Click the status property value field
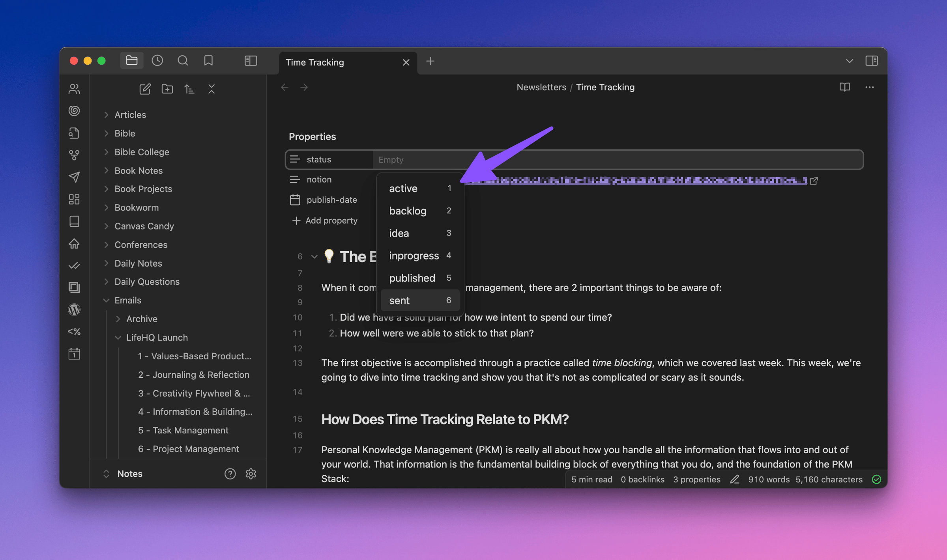Viewport: 947px width, 560px height. point(618,160)
